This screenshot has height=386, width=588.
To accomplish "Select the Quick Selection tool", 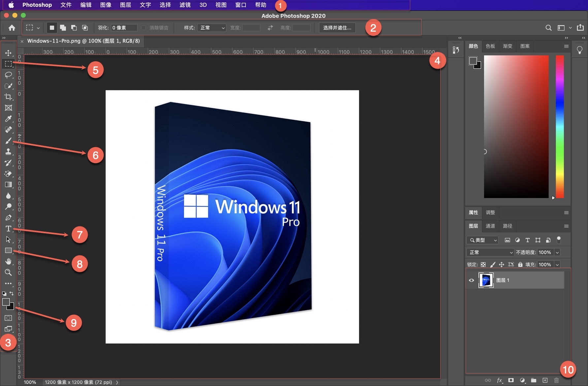I will pos(8,86).
